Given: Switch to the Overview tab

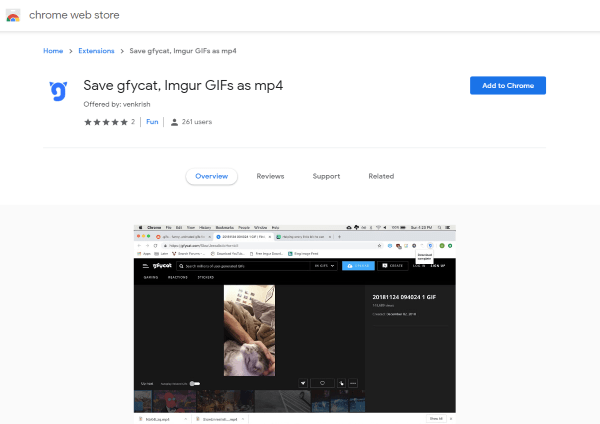Looking at the screenshot, I should [x=212, y=176].
